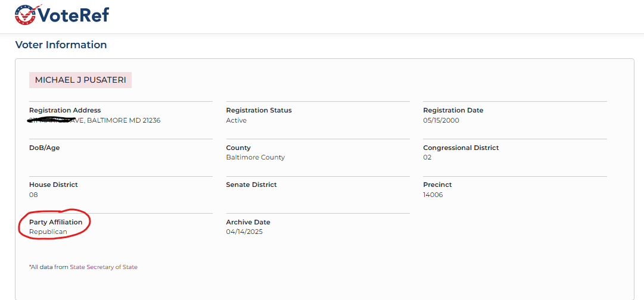
Task: Select the Precinct value 14006
Action: click(x=433, y=195)
